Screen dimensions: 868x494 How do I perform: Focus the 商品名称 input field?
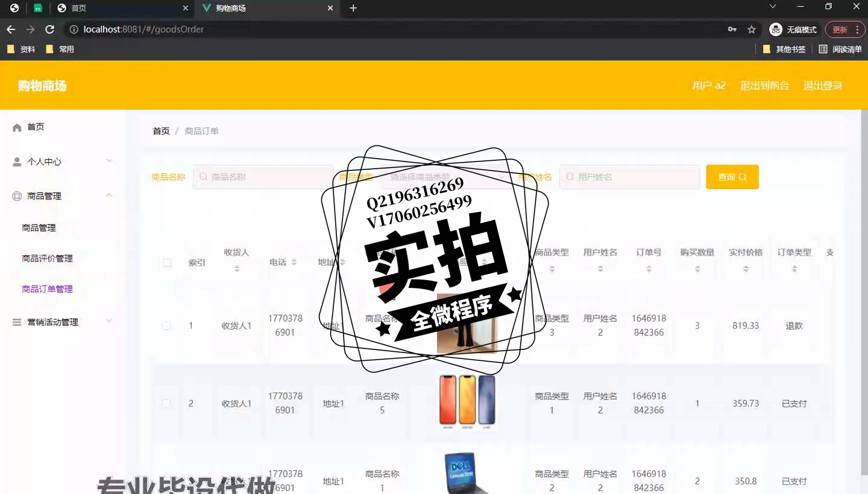point(263,177)
